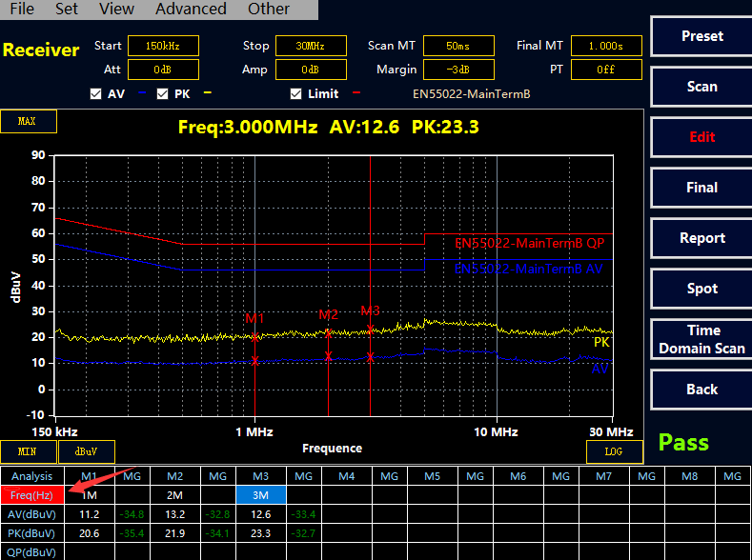Open the File menu
The image size is (752, 560).
pyautogui.click(x=21, y=10)
